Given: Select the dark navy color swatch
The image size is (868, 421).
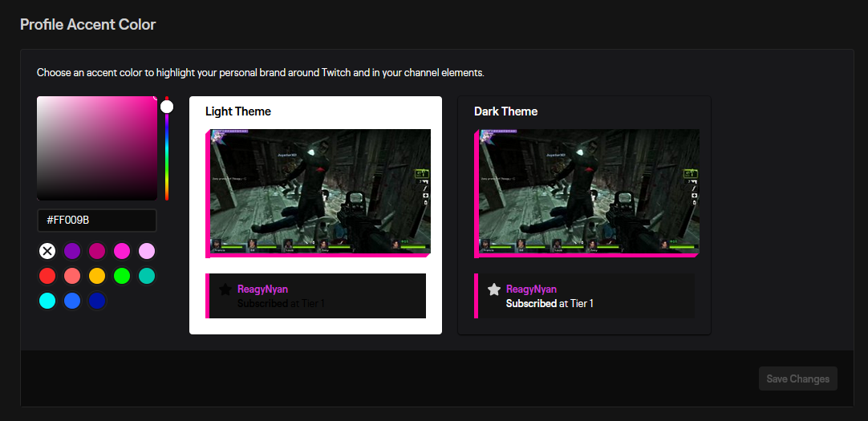Looking at the screenshot, I should [x=97, y=301].
